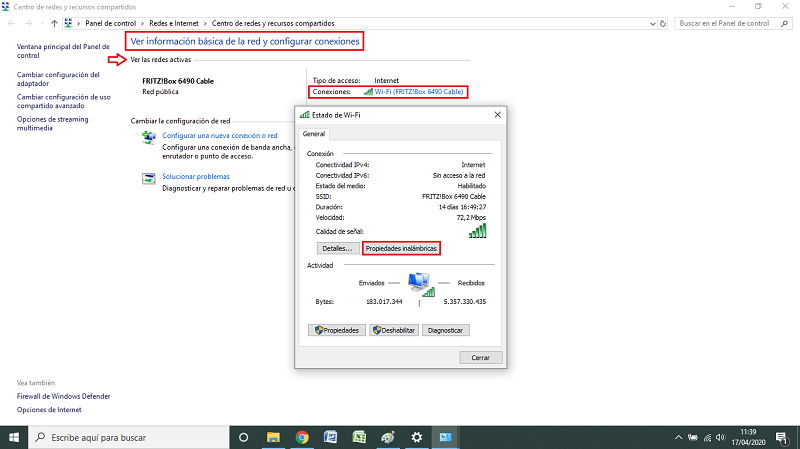Open Ventana principal del Panel de control
The width and height of the screenshot is (800, 449).
(63, 51)
